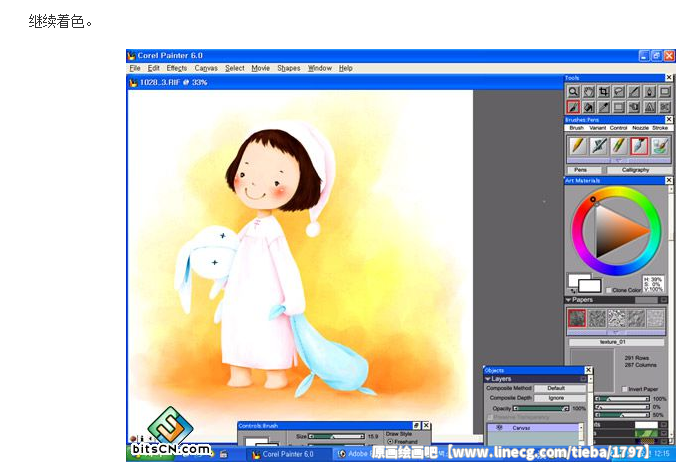Screen dimensions: 690x471
Task: Select the front primary color swatch
Action: (590, 286)
